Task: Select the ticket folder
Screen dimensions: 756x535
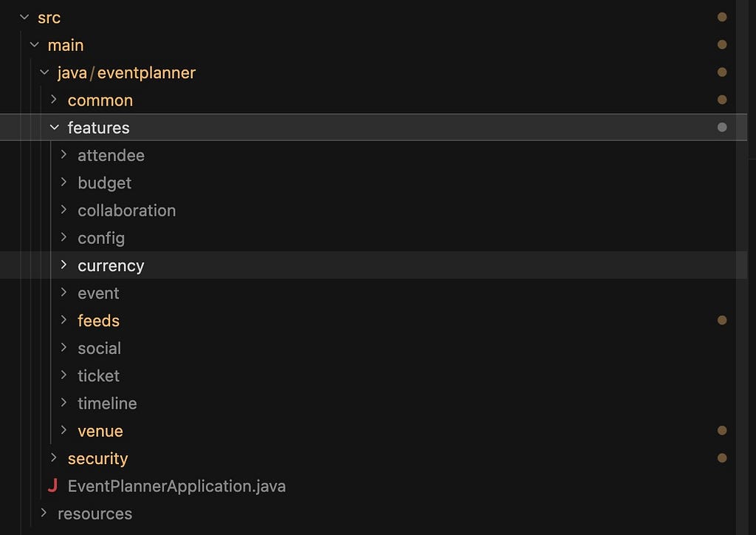Action: pyautogui.click(x=98, y=376)
